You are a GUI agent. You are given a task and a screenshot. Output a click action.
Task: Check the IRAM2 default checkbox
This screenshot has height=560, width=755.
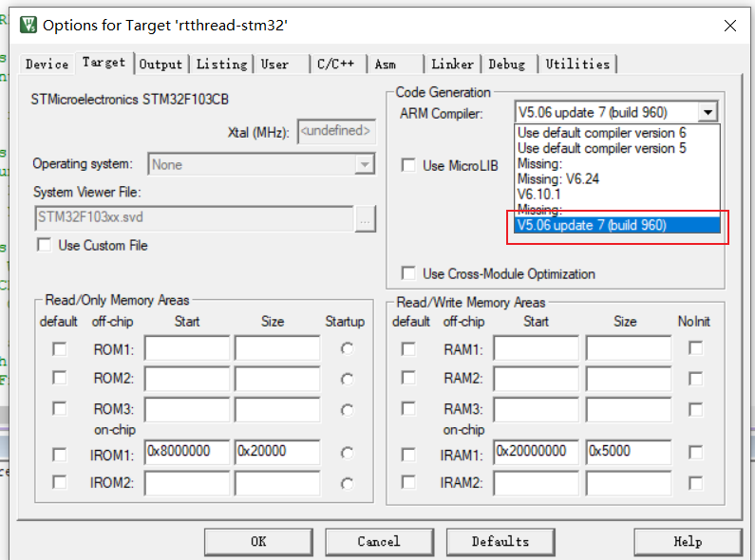[408, 482]
